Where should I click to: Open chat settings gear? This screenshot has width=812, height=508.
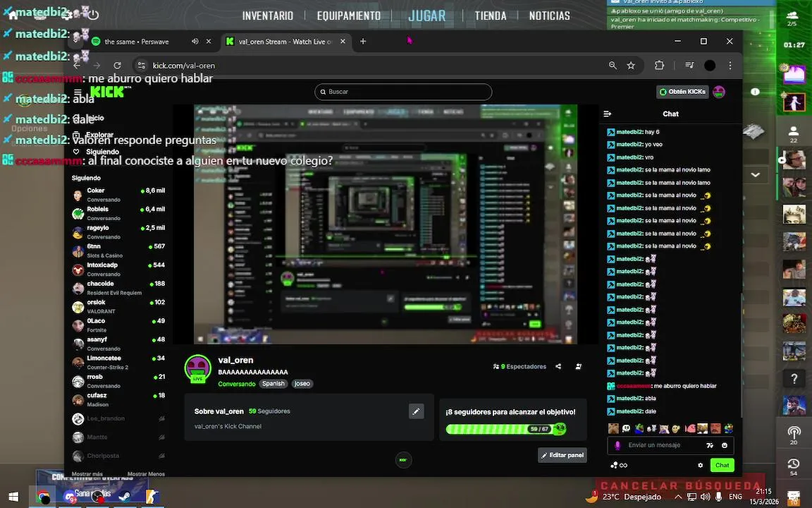point(700,465)
